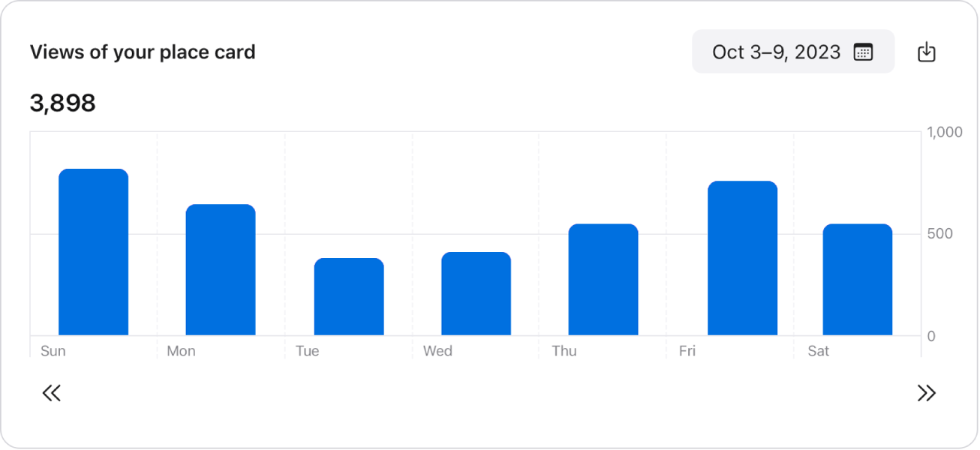Click the 3,898 total views figure

click(62, 102)
